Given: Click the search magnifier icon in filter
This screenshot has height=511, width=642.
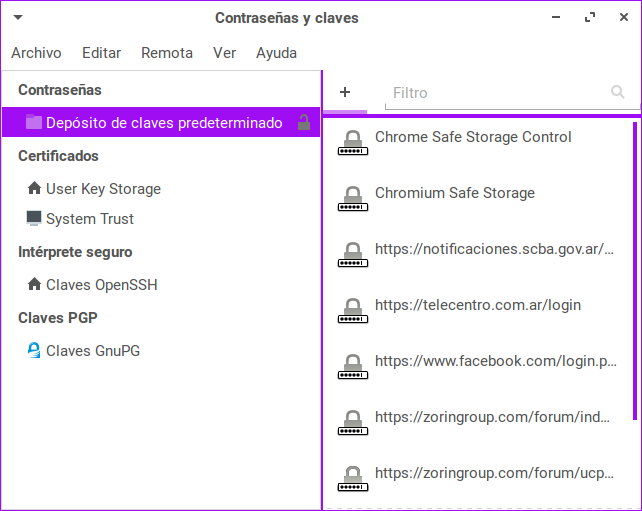Looking at the screenshot, I should (x=617, y=92).
